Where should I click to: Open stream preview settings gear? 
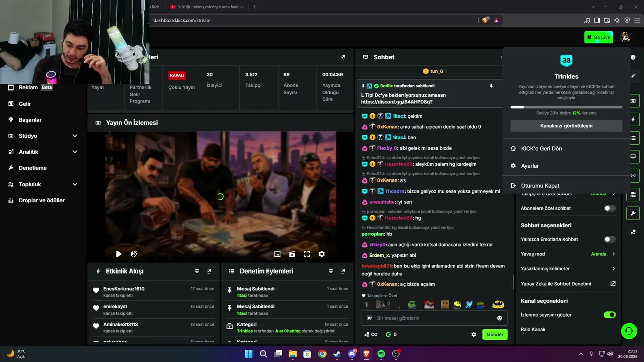pos(321,254)
